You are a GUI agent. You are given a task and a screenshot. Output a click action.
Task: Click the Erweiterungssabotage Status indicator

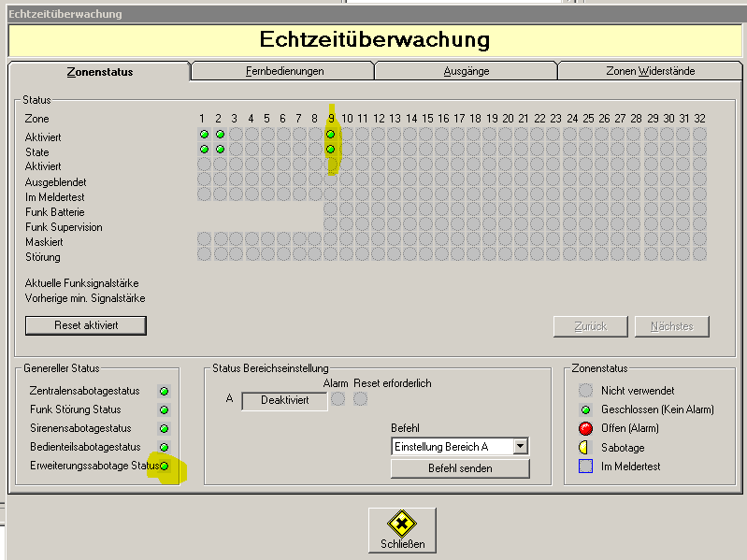click(165, 466)
